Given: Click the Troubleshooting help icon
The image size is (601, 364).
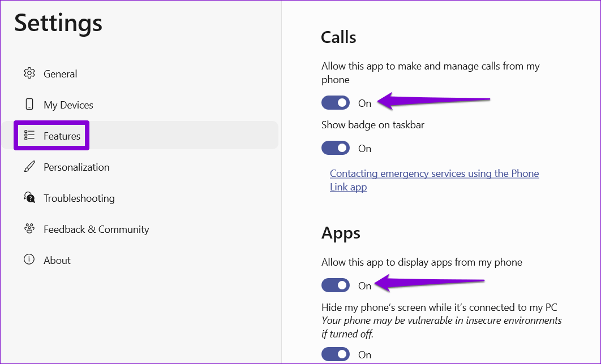Looking at the screenshot, I should (x=29, y=197).
